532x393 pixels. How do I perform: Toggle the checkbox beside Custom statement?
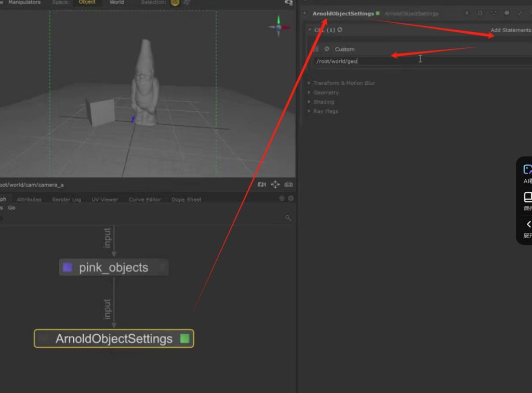pyautogui.click(x=316, y=49)
